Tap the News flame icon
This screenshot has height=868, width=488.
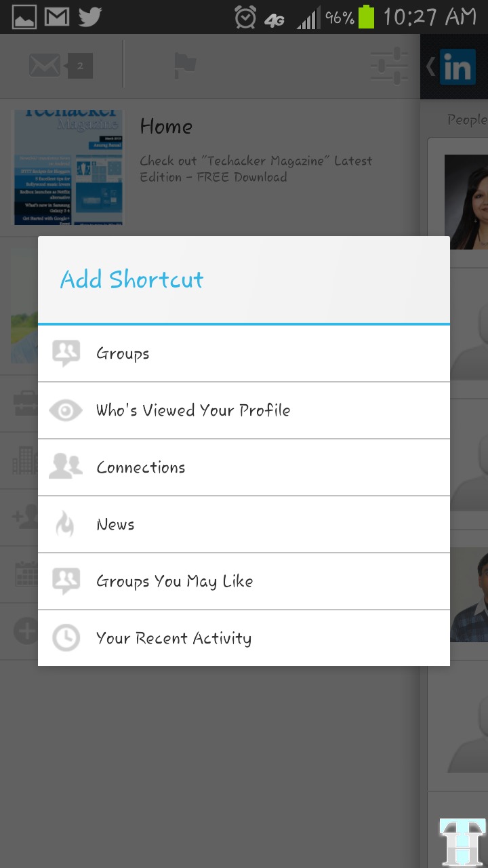tap(66, 524)
